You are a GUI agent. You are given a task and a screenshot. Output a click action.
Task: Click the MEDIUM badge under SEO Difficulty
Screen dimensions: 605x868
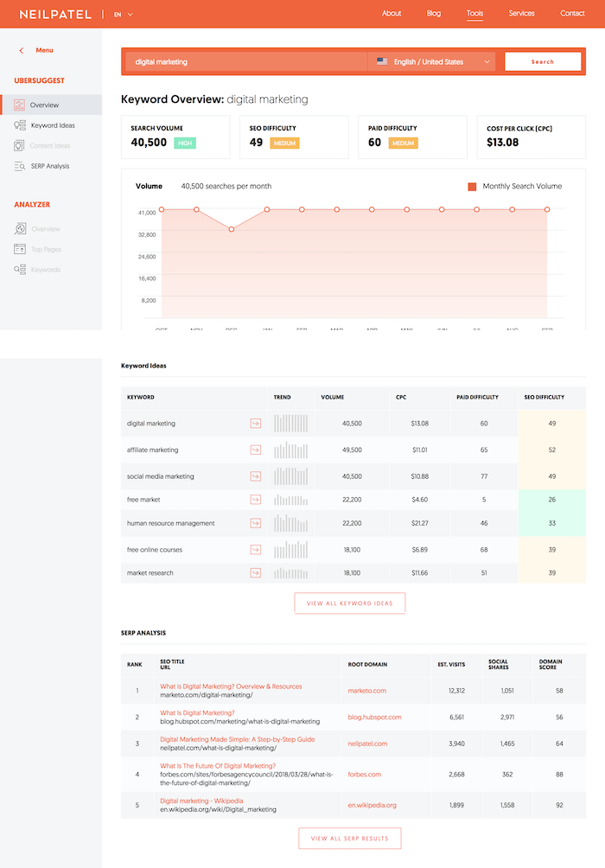(284, 143)
